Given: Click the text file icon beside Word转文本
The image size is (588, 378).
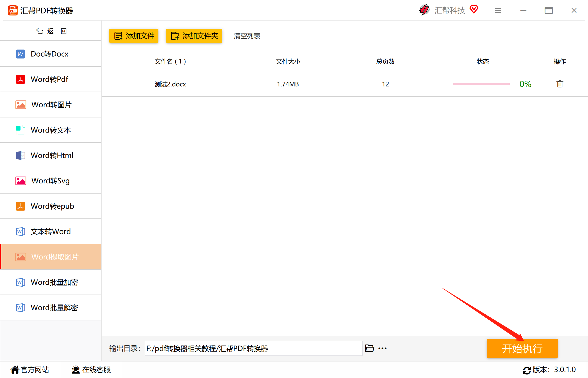Looking at the screenshot, I should pyautogui.click(x=21, y=130).
